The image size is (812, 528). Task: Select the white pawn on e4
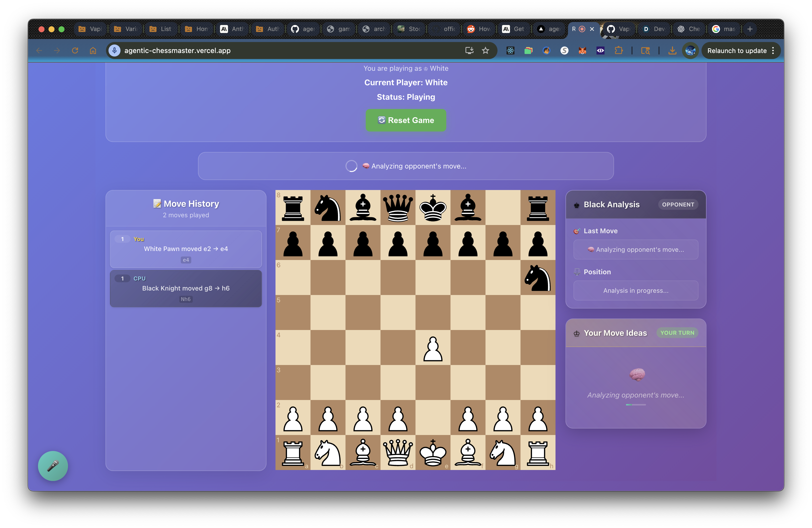[432, 348]
